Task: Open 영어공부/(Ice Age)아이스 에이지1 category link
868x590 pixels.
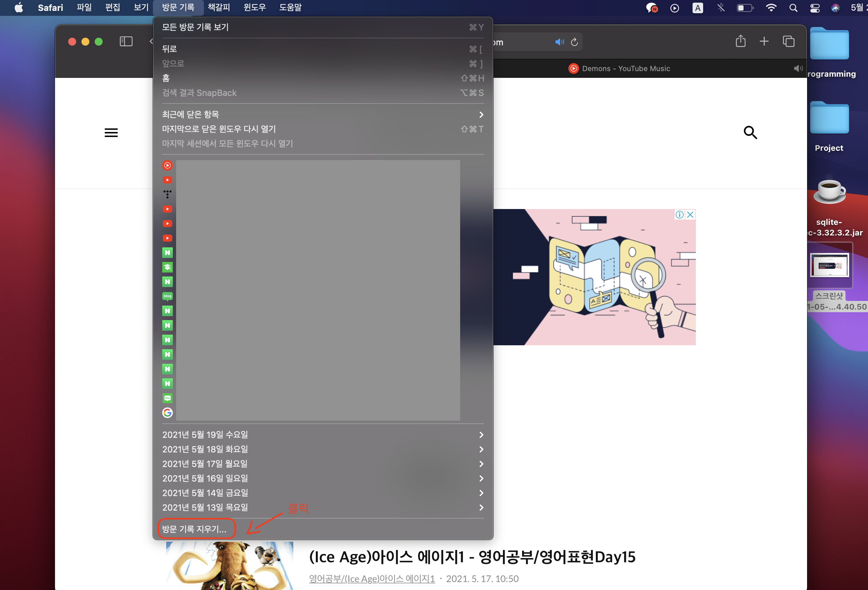Action: (372, 578)
